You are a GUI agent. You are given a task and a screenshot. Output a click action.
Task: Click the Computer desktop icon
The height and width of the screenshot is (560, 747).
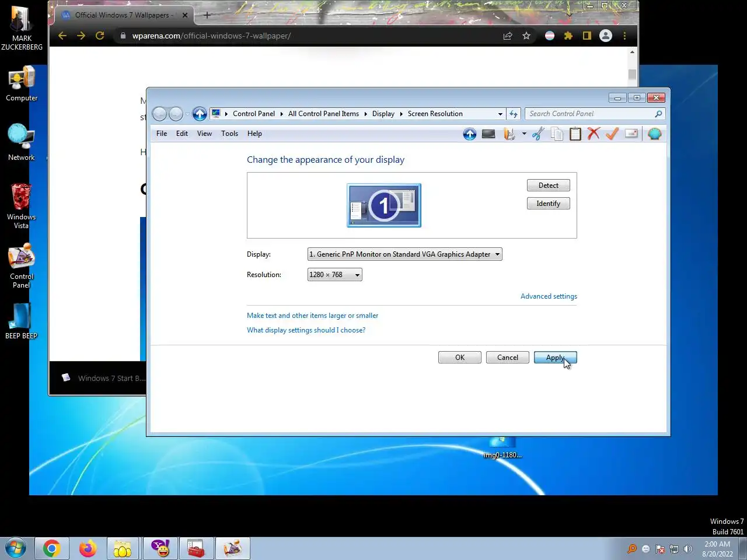[x=22, y=84]
